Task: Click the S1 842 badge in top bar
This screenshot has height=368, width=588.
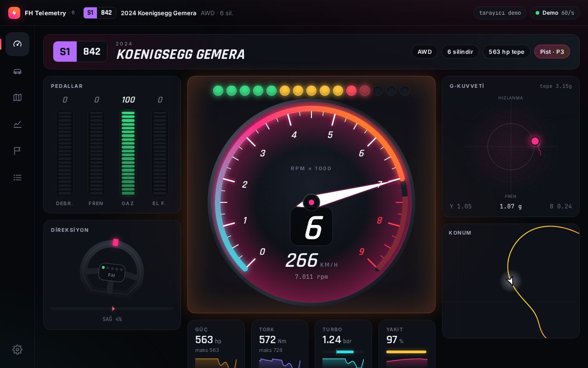Action: [x=100, y=13]
